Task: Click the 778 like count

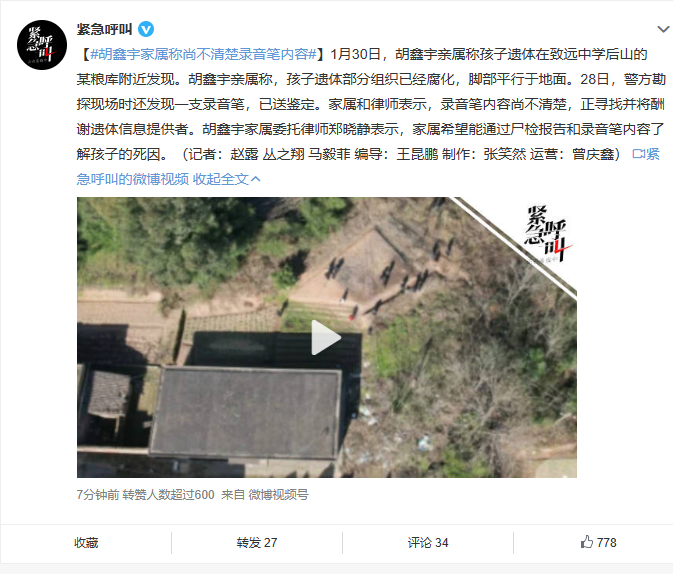Action: click(606, 543)
